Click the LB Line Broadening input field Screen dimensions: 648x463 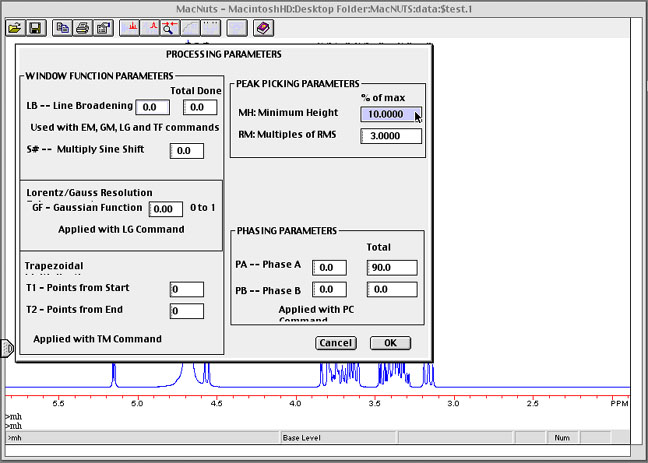pos(153,107)
